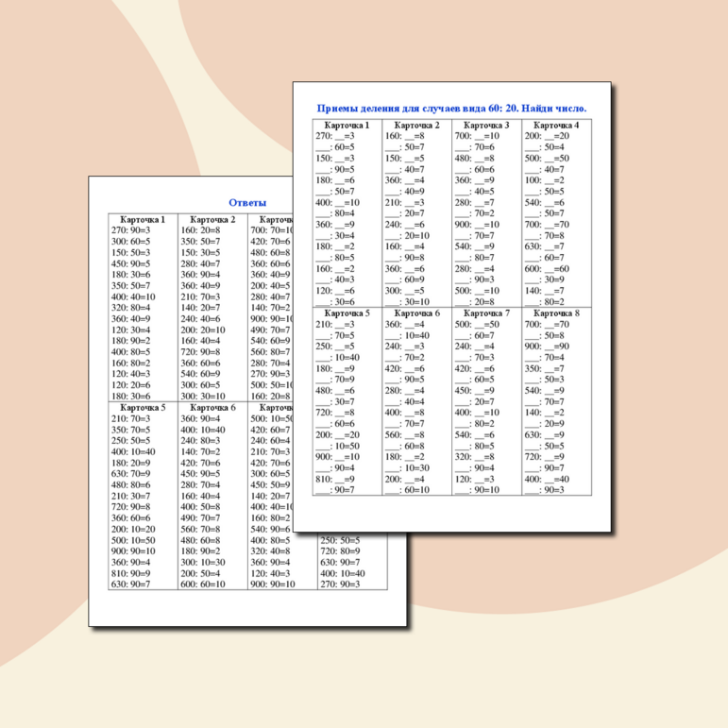The height and width of the screenshot is (728, 728).
Task: Click the blue "Ответы" heading
Action: point(247,202)
